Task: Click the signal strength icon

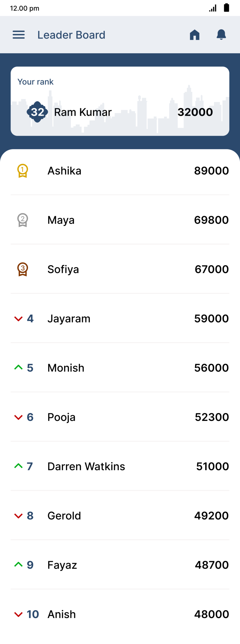Action: point(213,8)
